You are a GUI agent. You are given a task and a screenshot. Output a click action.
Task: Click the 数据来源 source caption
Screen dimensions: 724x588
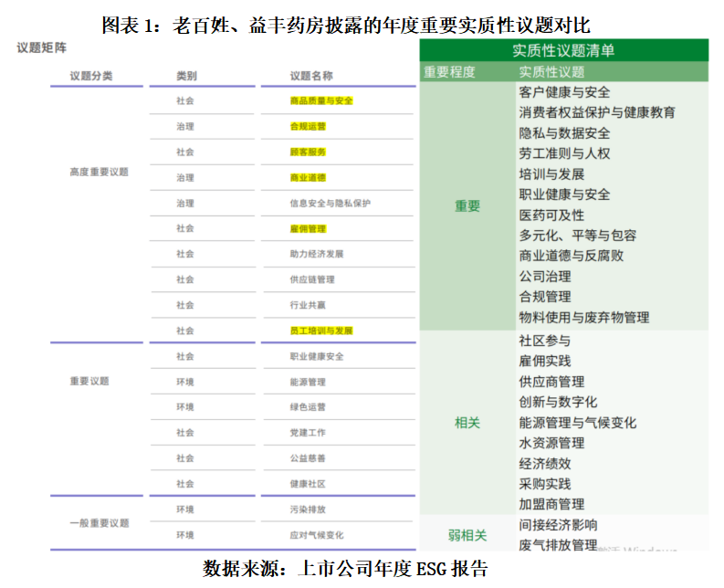[x=345, y=569]
